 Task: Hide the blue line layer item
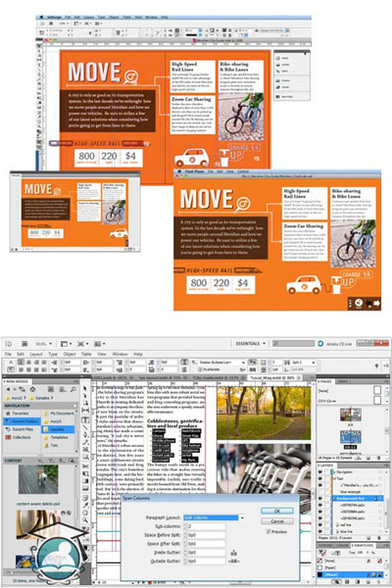tap(320, 532)
